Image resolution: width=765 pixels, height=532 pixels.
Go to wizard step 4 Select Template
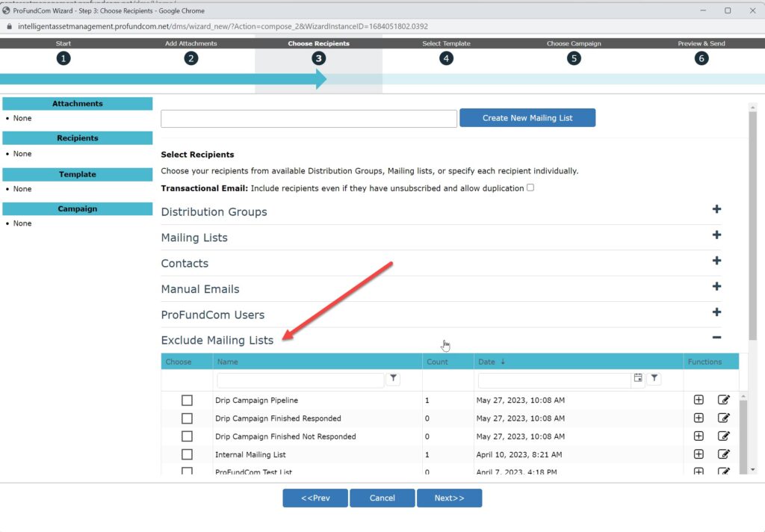[446, 58]
